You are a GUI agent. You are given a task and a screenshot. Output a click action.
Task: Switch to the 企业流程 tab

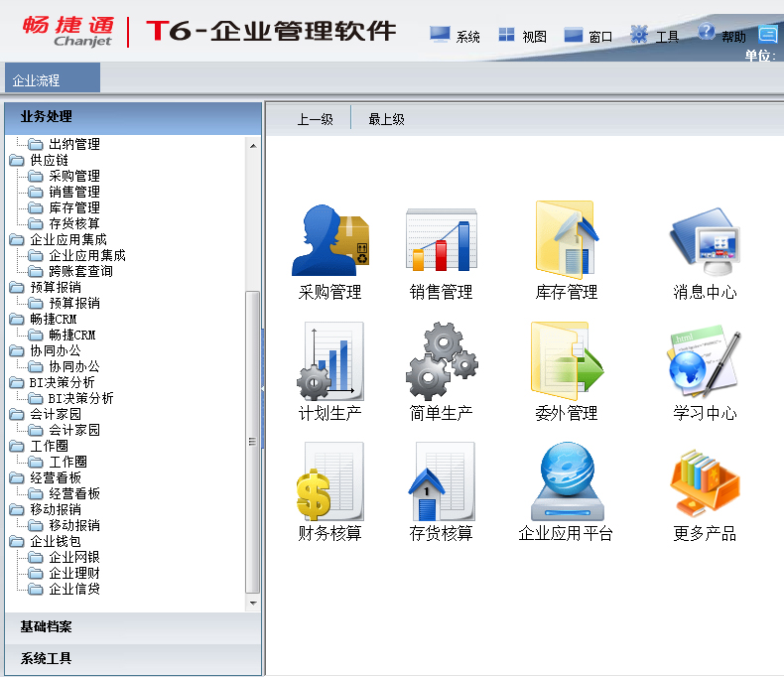point(37,80)
